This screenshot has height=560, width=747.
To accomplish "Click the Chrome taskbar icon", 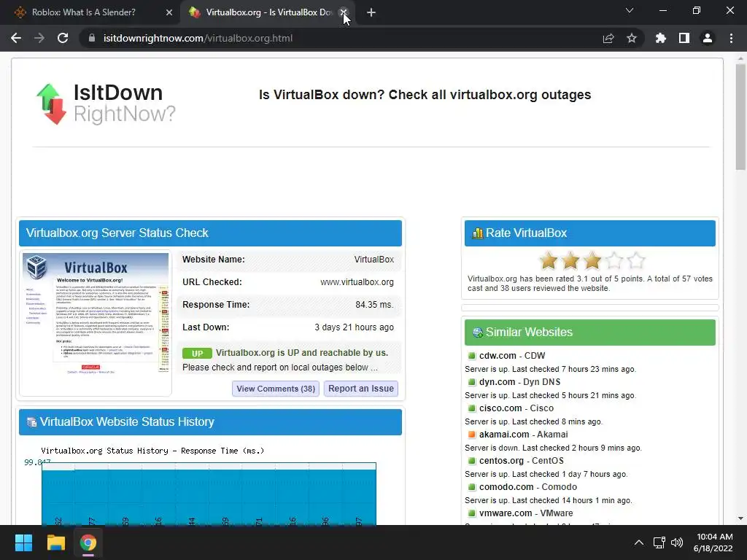I will click(x=88, y=542).
